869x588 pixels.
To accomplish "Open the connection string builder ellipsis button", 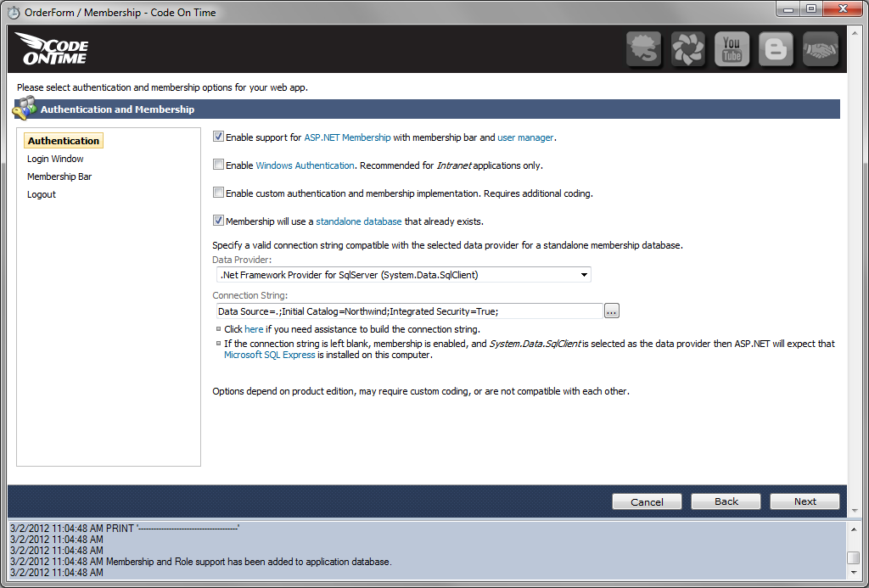I will pyautogui.click(x=611, y=311).
